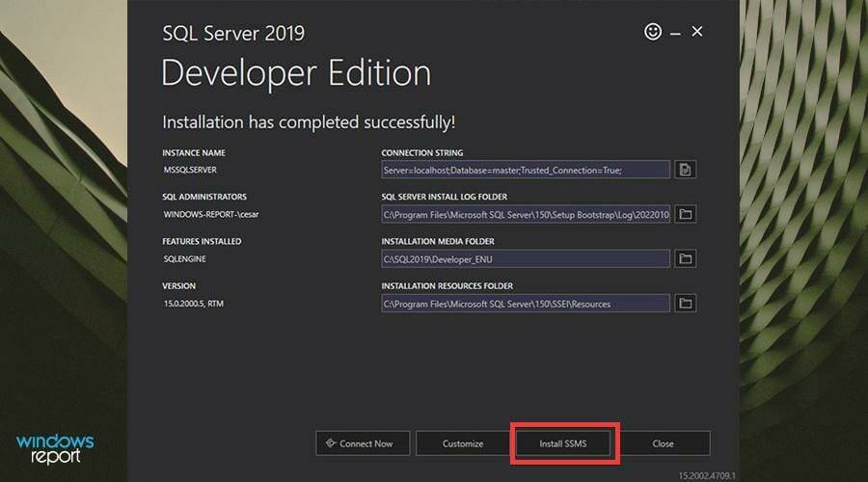This screenshot has width=868, height=482.
Task: Click the Install SSMS button
Action: click(563, 443)
